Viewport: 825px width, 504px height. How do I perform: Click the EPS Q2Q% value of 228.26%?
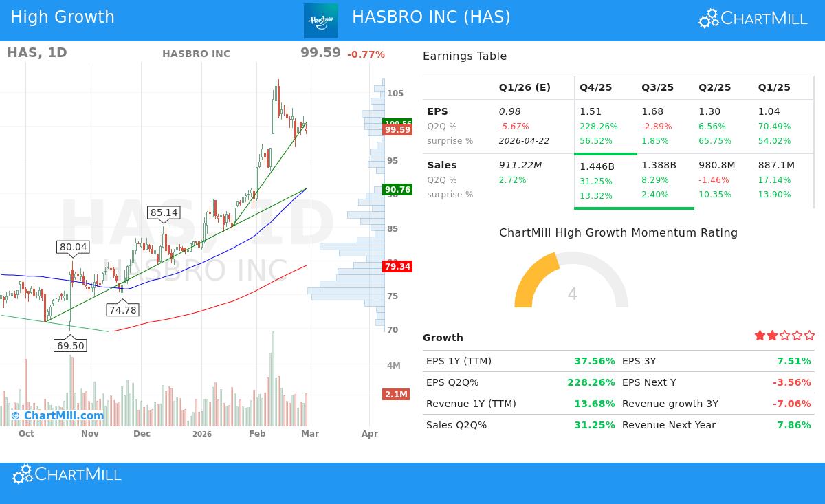pos(595,382)
